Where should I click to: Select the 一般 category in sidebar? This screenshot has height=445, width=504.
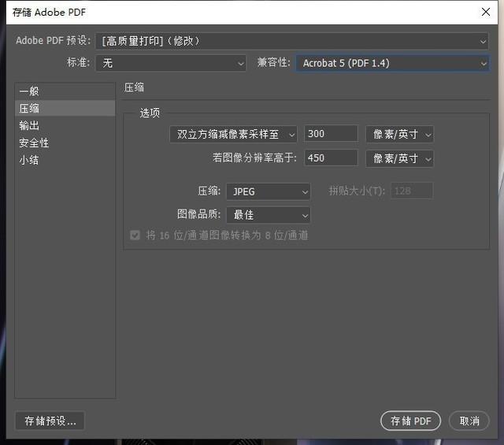click(65, 91)
